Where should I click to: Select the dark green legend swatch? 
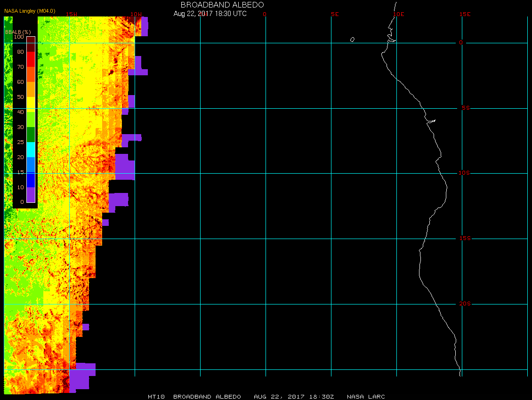(31, 135)
